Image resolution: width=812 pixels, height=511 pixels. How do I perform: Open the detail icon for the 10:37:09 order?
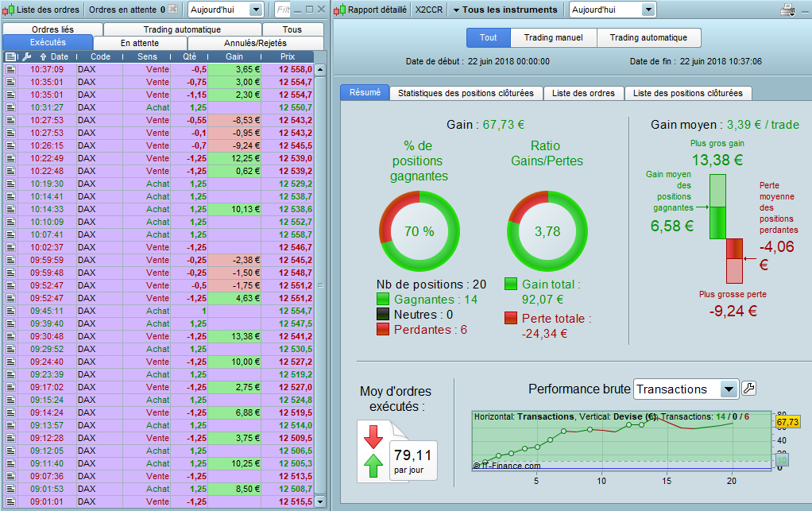point(10,69)
